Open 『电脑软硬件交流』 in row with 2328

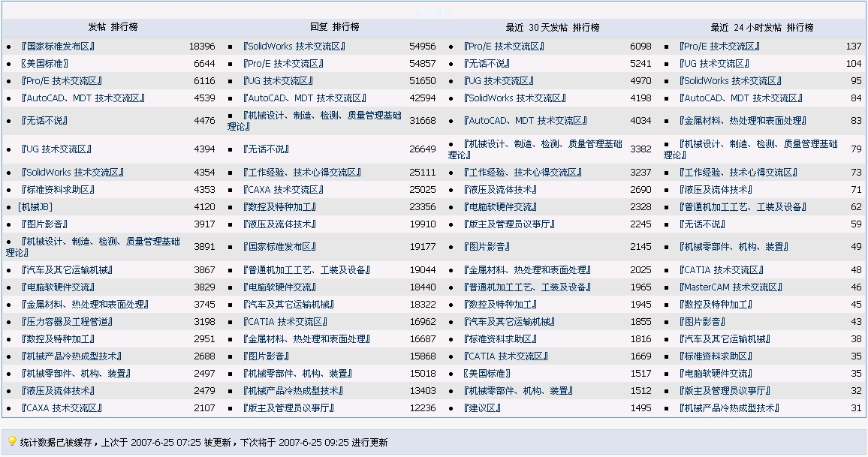(500, 207)
